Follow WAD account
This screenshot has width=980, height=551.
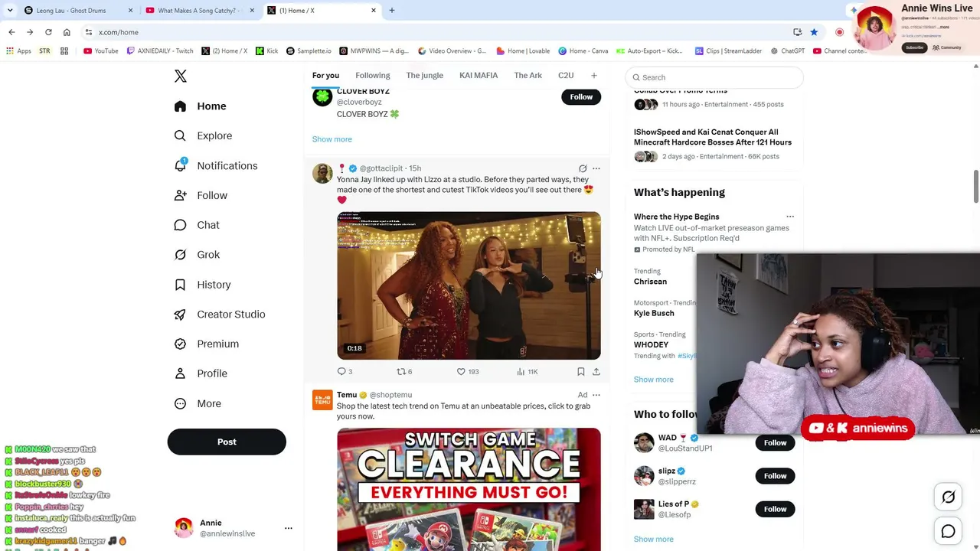[x=775, y=442]
